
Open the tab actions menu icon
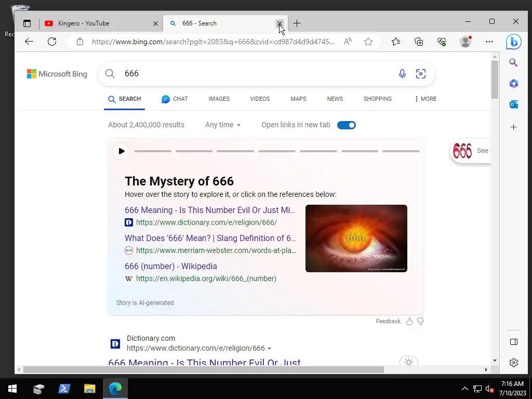[x=27, y=23]
